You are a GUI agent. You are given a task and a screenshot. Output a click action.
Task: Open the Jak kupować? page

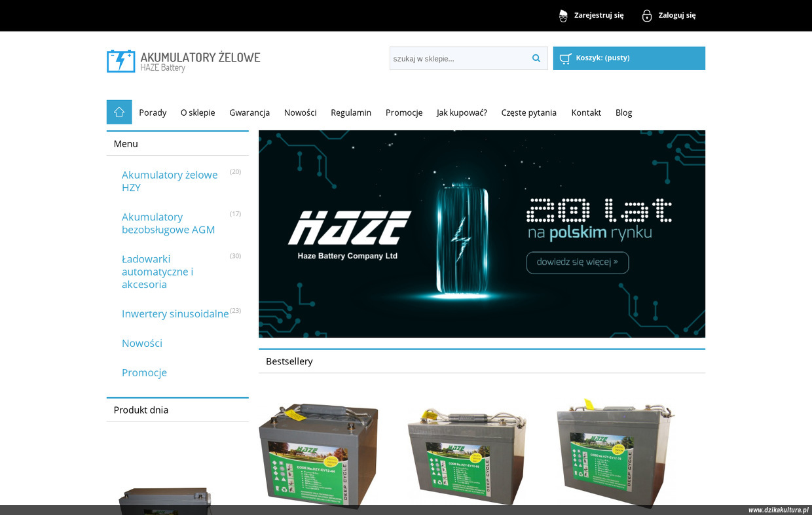tap(462, 113)
